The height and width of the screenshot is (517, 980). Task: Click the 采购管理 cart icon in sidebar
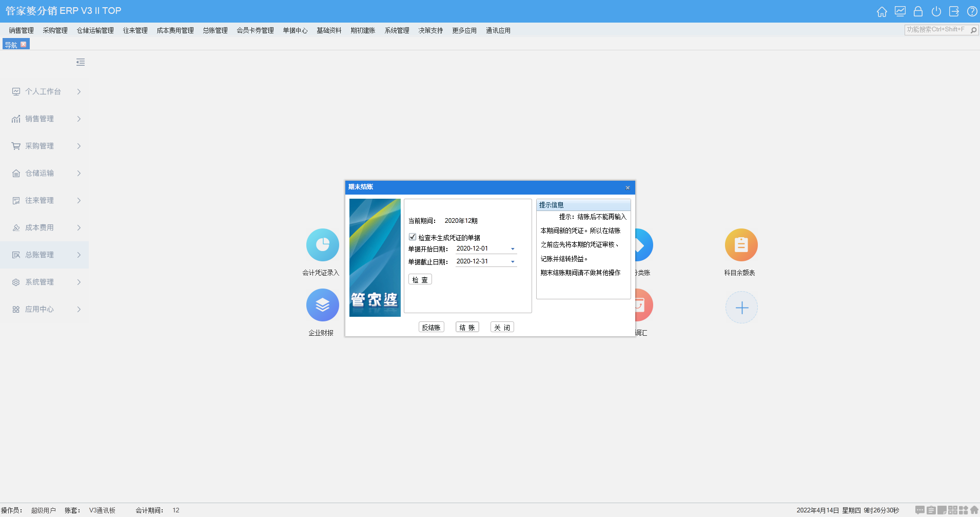coord(16,146)
